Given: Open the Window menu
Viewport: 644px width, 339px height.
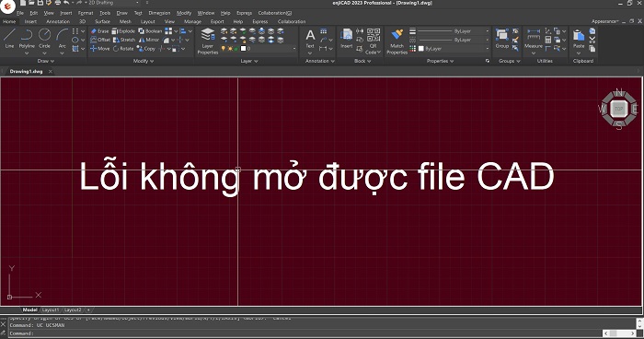Looking at the screenshot, I should pyautogui.click(x=206, y=13).
